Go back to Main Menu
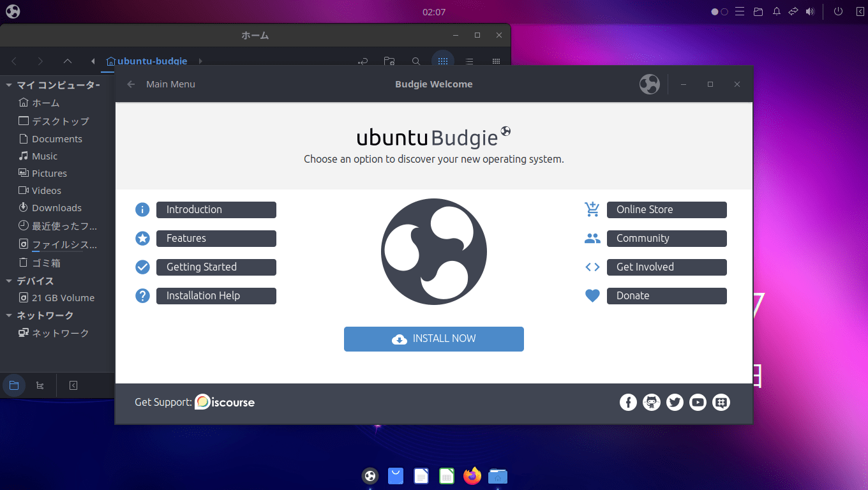This screenshot has width=868, height=490. point(161,84)
